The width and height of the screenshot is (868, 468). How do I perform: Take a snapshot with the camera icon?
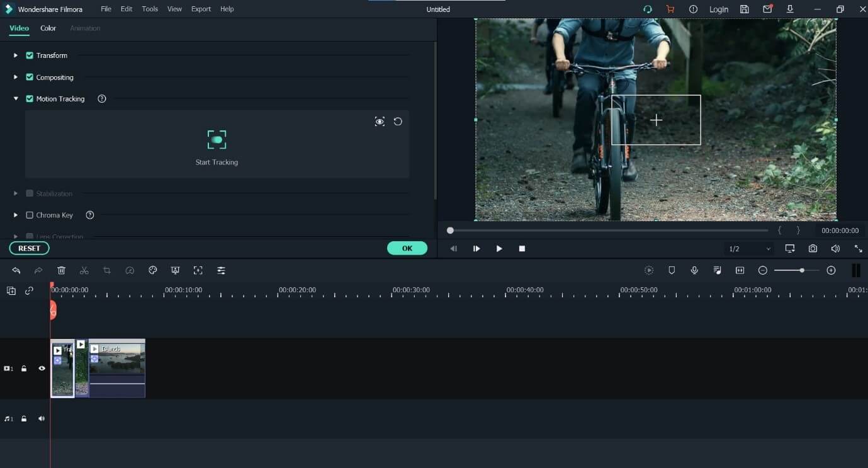(x=813, y=249)
